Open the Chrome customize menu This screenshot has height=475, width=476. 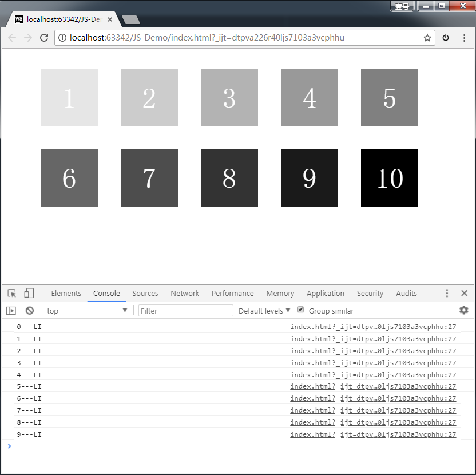point(463,38)
